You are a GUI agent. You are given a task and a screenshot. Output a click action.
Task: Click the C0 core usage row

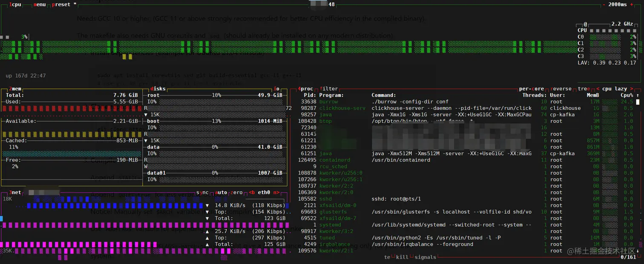607,37
